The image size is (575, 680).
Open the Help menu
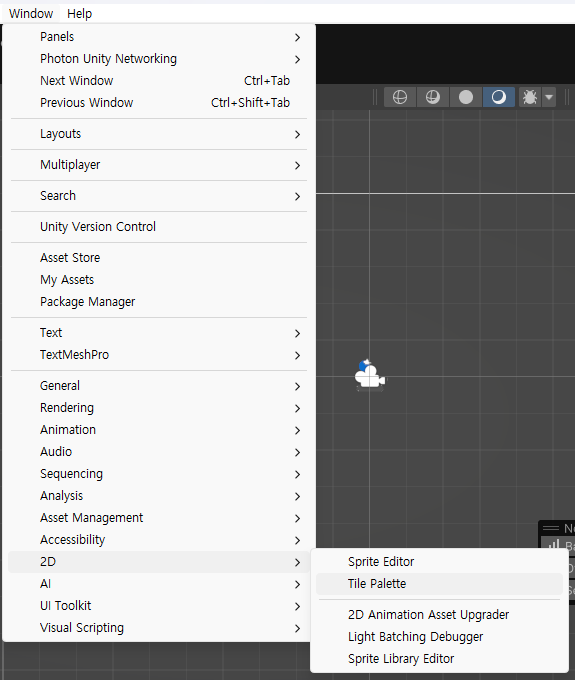point(79,13)
